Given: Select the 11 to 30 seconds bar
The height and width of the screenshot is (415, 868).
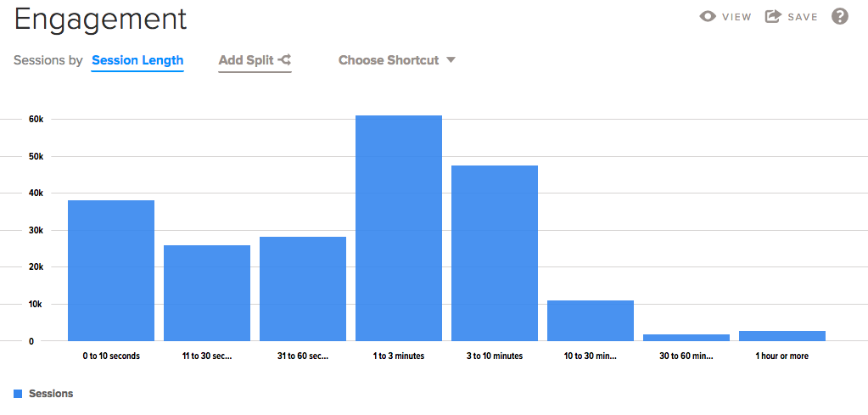Looking at the screenshot, I should tap(207, 293).
